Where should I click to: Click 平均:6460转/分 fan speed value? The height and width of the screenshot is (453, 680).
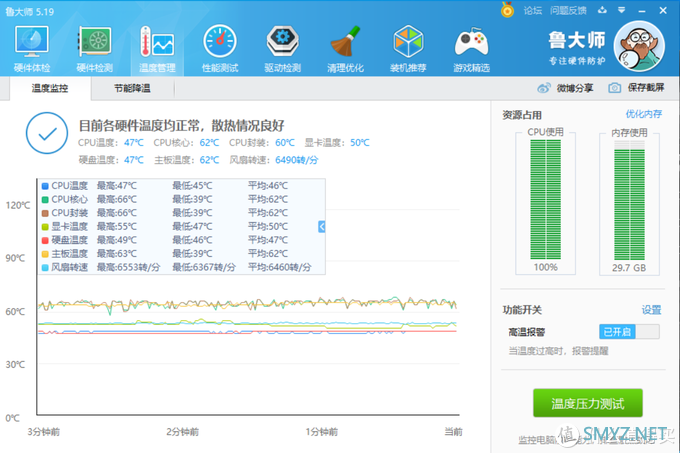(x=280, y=267)
